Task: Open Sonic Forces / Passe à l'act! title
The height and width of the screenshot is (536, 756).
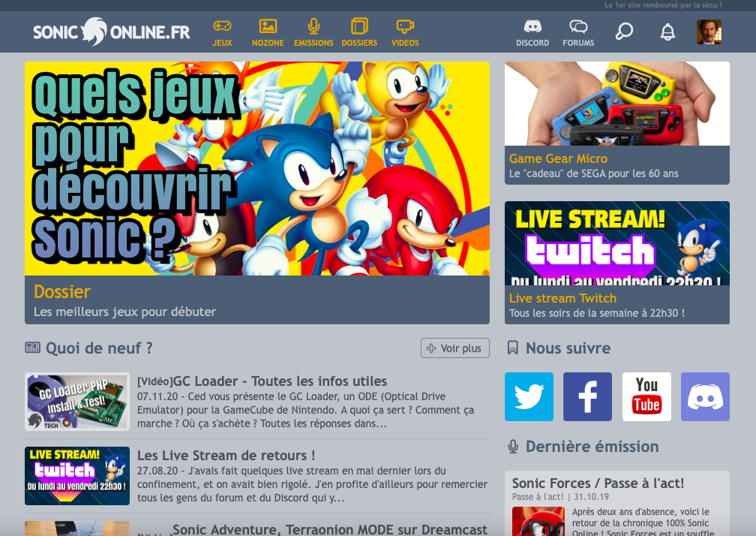Action: coord(598,483)
